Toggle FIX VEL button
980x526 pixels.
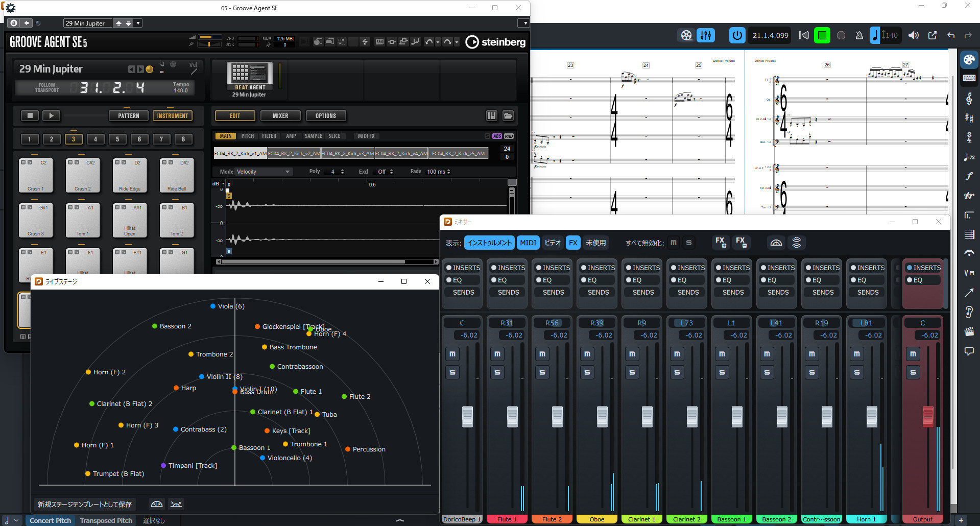click(x=342, y=42)
